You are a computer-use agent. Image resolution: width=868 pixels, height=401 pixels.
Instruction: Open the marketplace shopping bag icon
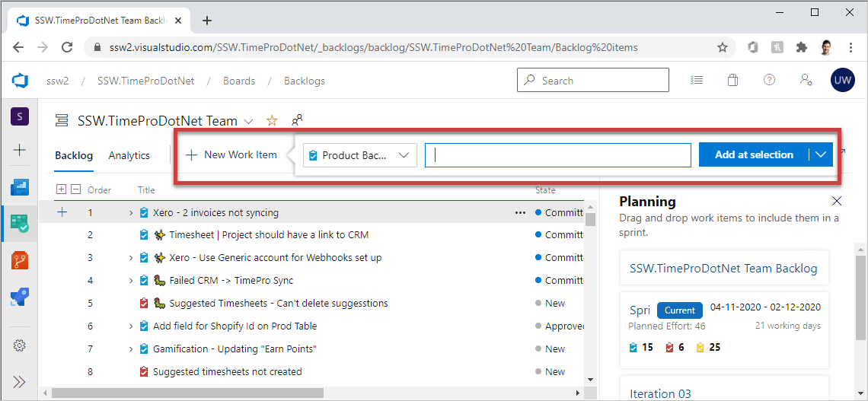pyautogui.click(x=732, y=80)
